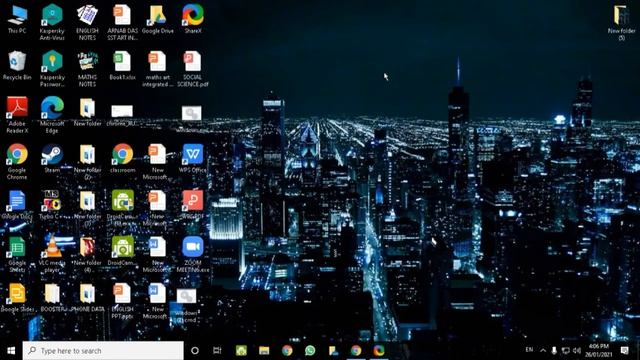640x360 pixels.
Task: Select the New folder (5) icon
Action: tap(622, 22)
